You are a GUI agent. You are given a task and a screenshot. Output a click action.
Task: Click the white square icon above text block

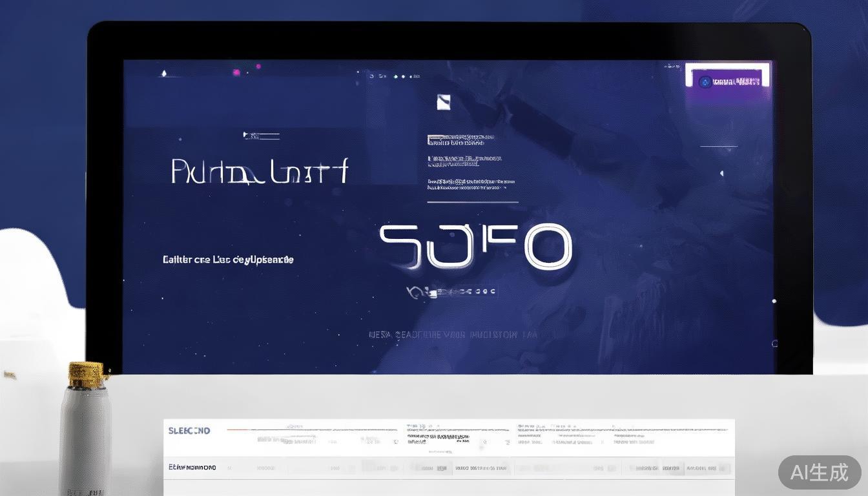(443, 101)
